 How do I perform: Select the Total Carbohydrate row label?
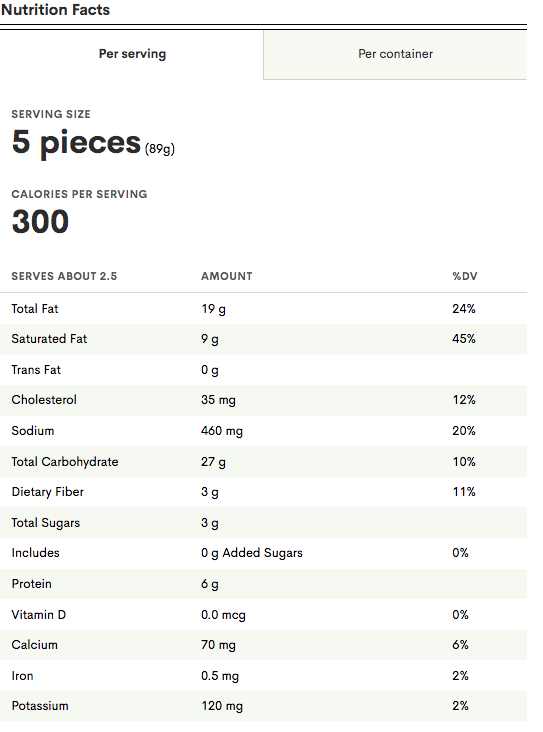(x=65, y=462)
